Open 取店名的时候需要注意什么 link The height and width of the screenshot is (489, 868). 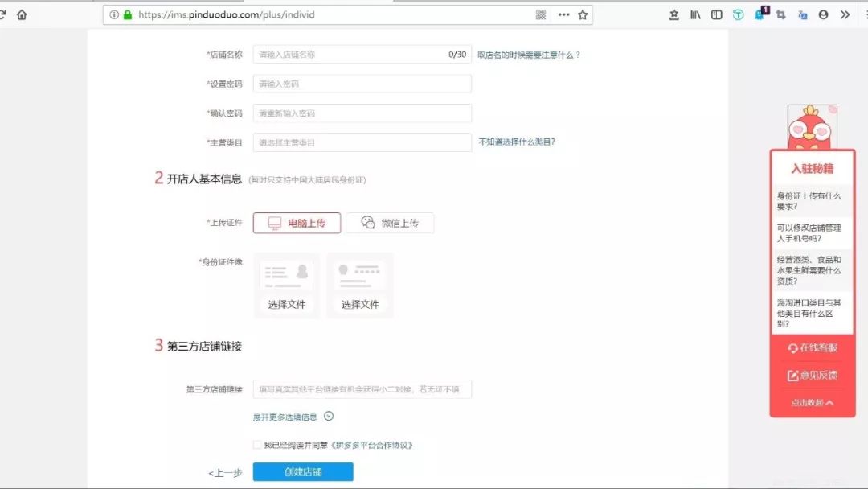(x=528, y=55)
